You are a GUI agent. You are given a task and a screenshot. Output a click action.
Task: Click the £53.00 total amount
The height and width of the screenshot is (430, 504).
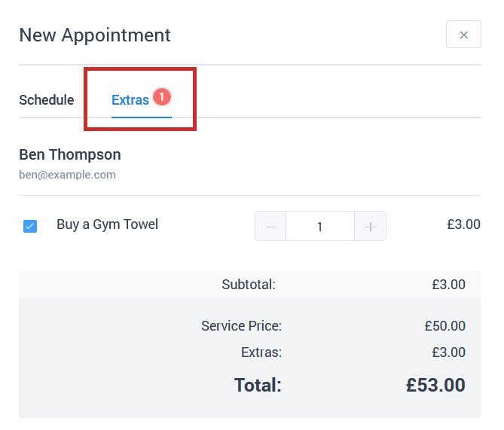pos(435,385)
